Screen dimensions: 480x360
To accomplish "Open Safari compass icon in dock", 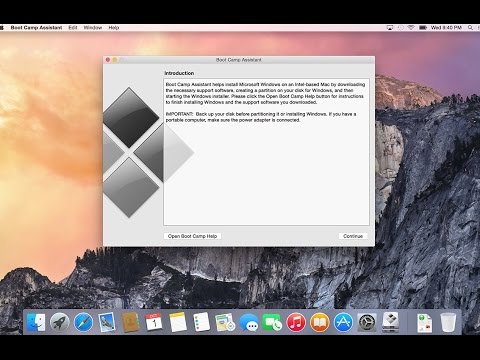I will (x=83, y=322).
